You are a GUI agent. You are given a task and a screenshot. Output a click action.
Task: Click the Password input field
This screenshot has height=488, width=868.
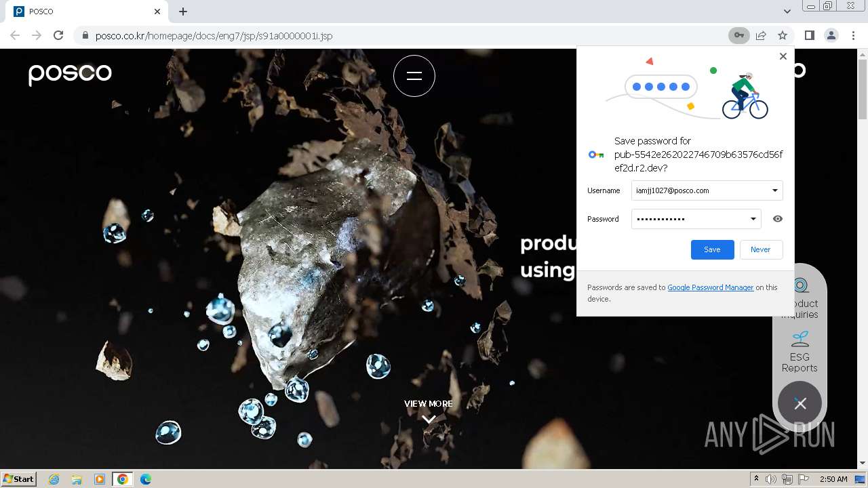pos(696,219)
